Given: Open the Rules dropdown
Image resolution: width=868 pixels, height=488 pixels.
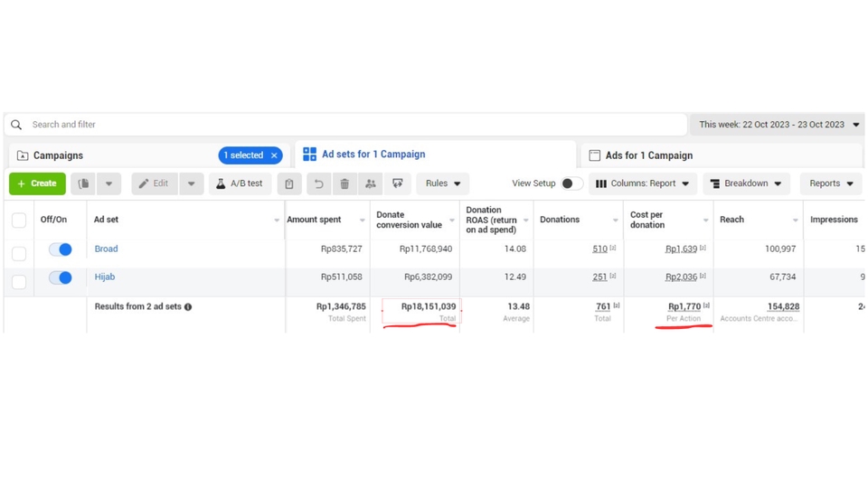Looking at the screenshot, I should tap(443, 183).
